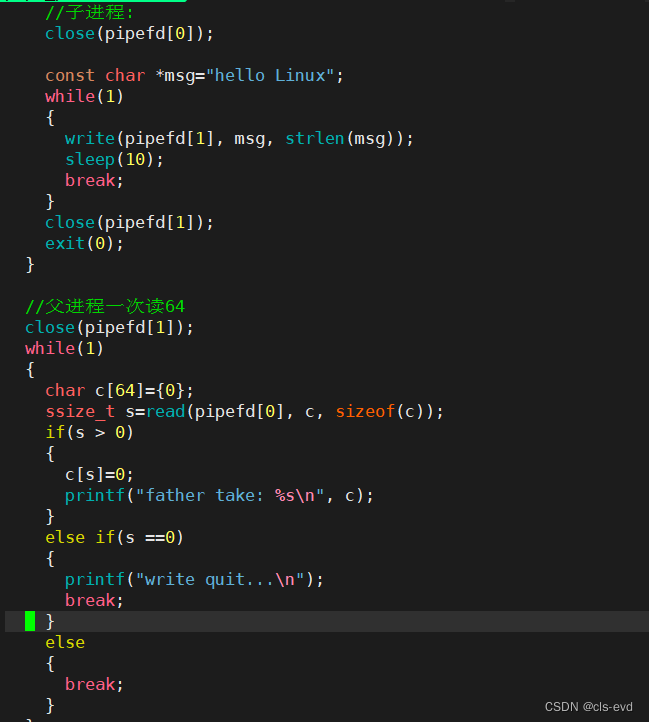
Task: Click the comment '//子进程:'
Action: coord(89,12)
